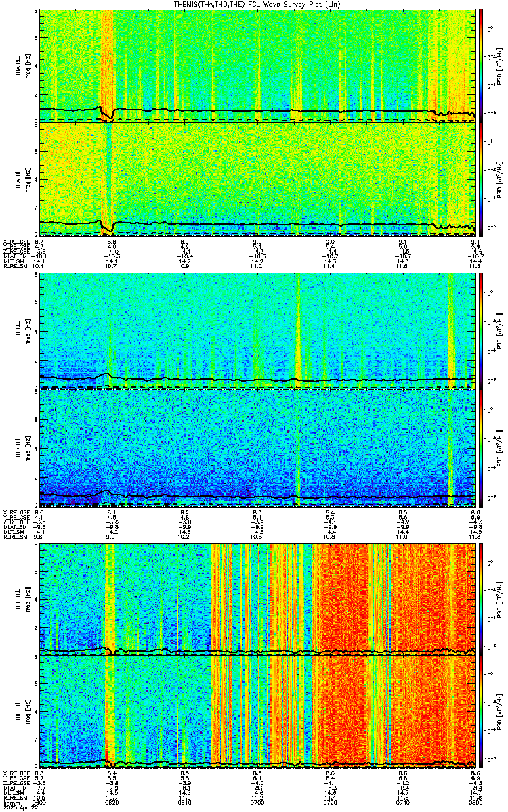Click the 0720 time tick label

tap(331, 803)
